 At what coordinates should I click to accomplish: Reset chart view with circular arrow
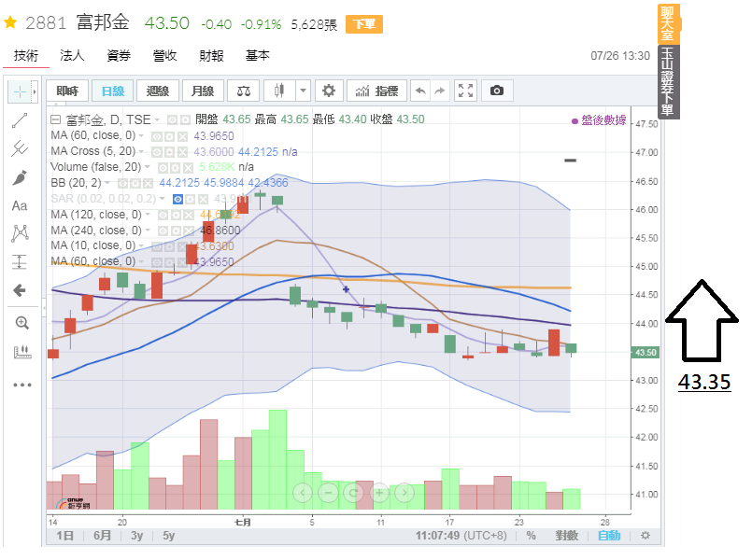tap(353, 493)
